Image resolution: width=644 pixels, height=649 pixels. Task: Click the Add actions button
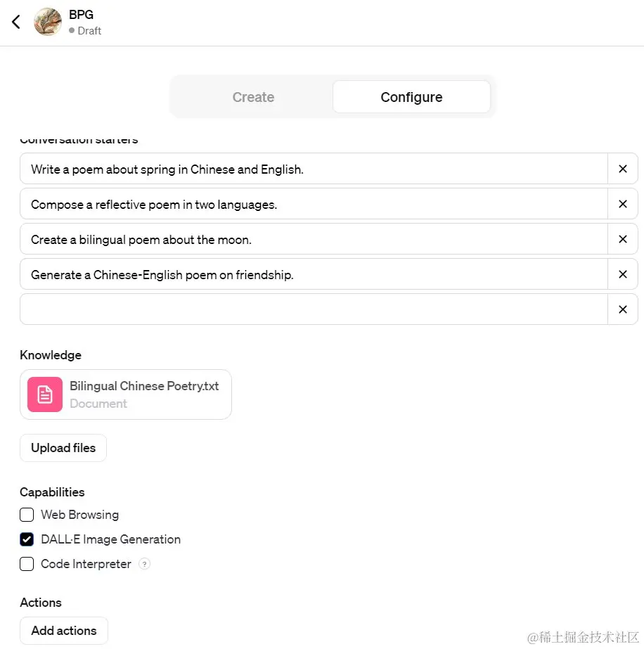pos(63,630)
